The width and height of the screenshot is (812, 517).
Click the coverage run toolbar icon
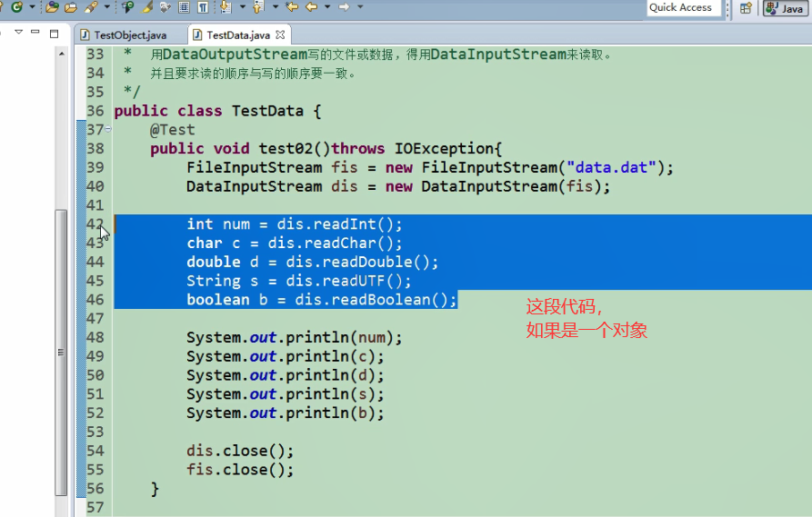127,6
